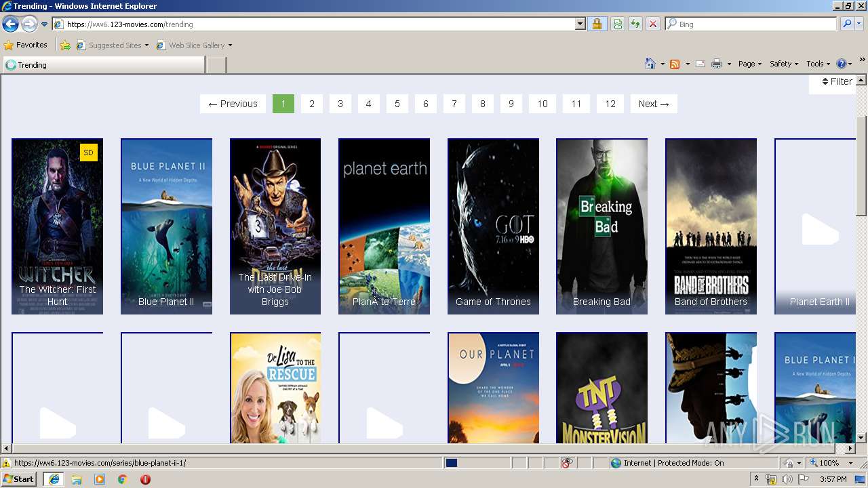
Task: Click the RSS Feeds icon
Action: [675, 64]
